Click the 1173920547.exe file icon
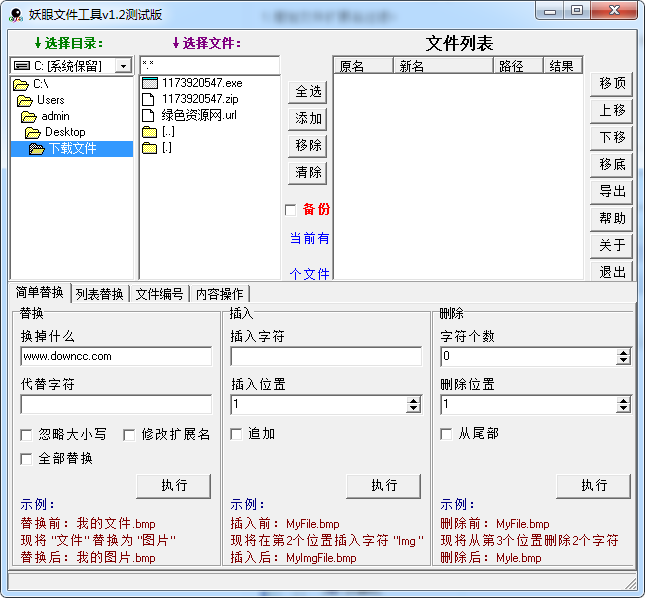The image size is (645, 598). tap(149, 83)
